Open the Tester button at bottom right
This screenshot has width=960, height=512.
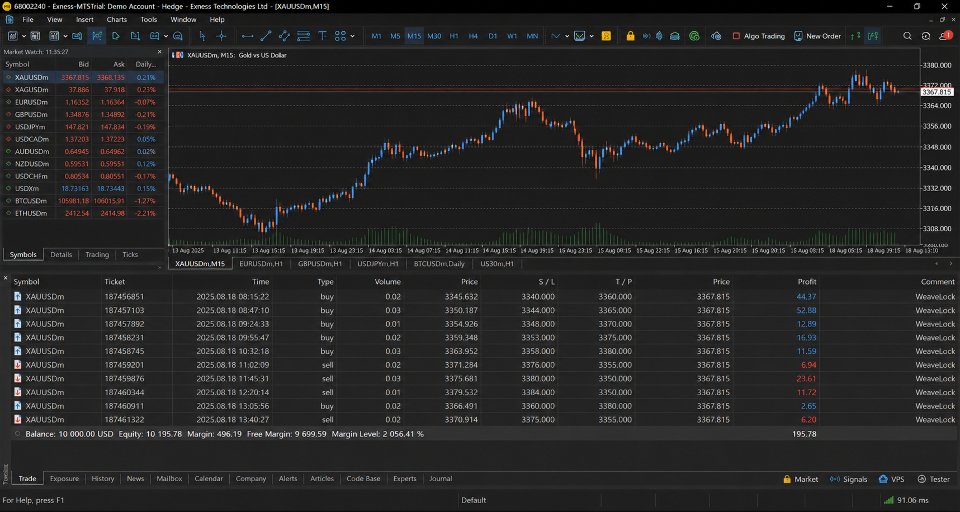click(x=934, y=479)
